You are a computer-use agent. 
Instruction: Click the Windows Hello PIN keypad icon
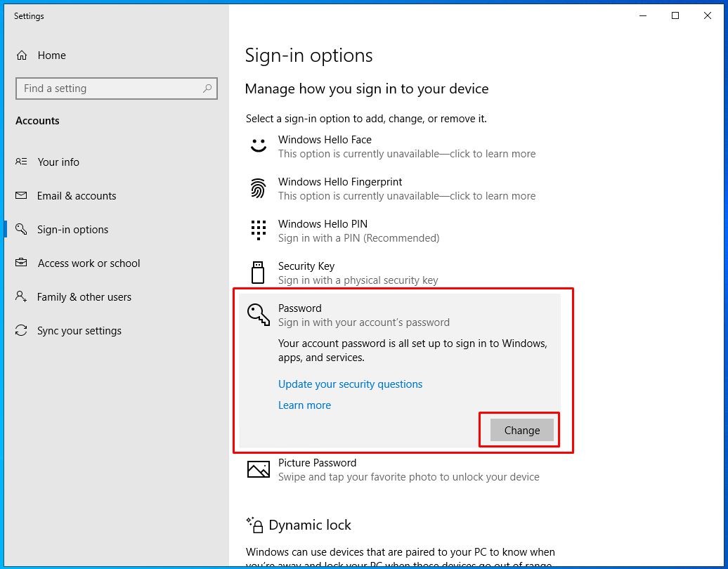[258, 230]
